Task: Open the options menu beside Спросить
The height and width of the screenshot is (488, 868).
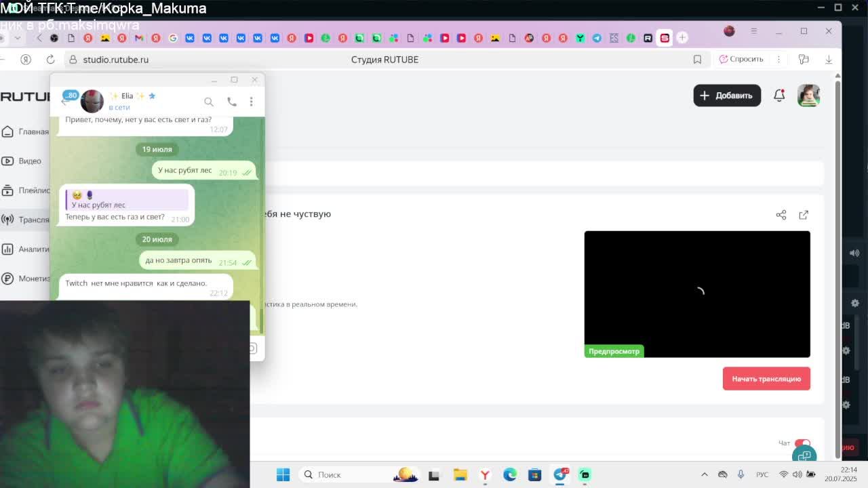Action: coord(778,59)
